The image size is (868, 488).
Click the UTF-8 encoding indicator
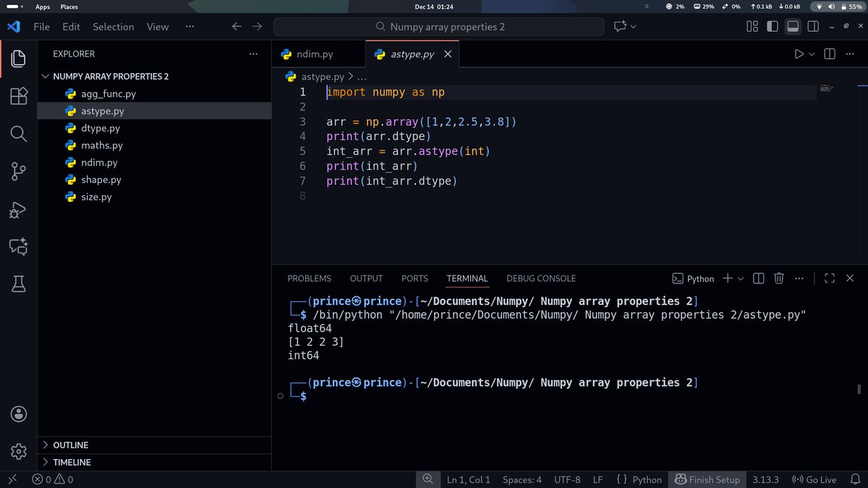[567, 479]
